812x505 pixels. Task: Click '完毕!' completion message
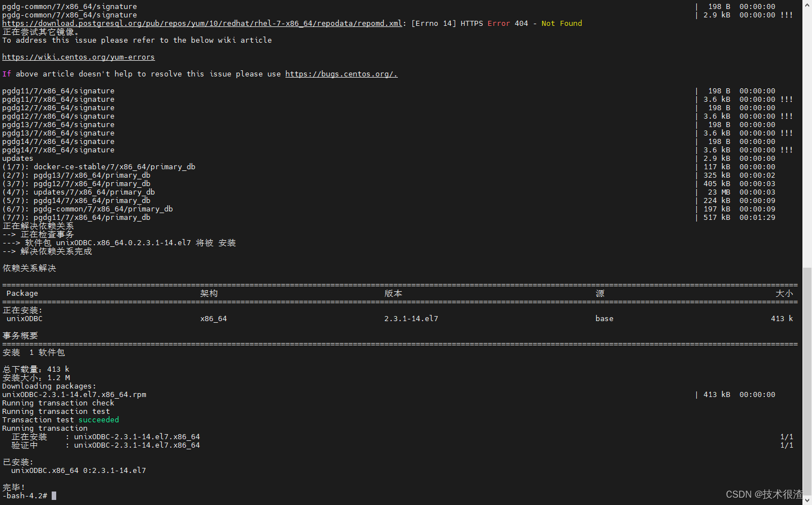pos(14,488)
